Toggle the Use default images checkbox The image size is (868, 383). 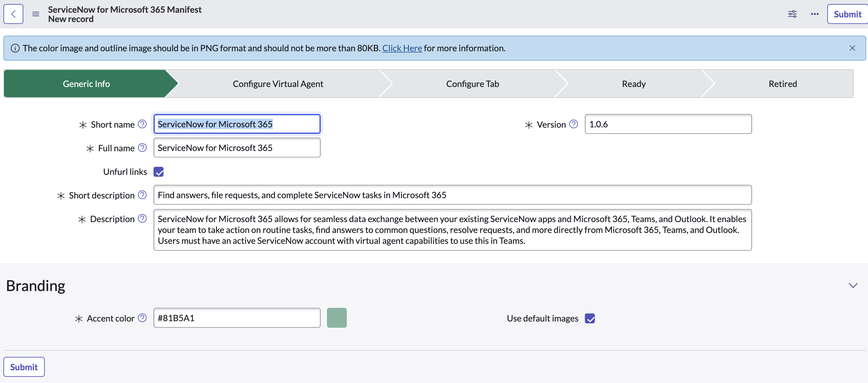point(590,318)
